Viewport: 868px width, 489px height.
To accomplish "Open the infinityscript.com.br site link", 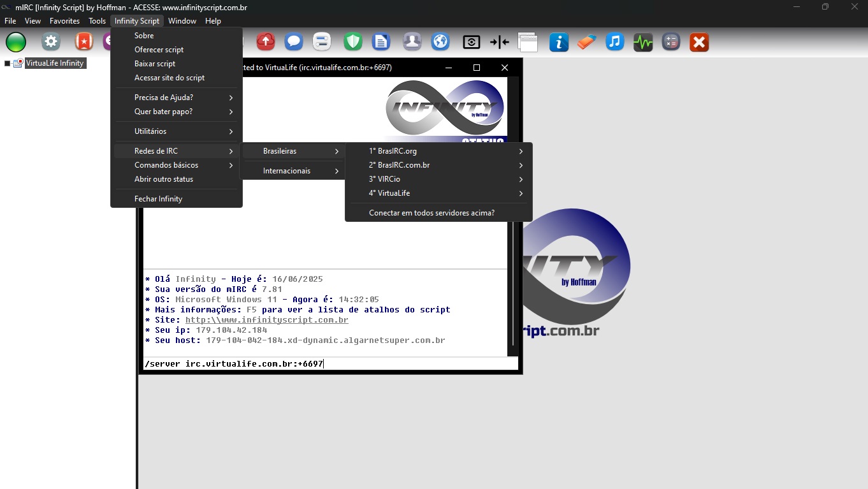I will (x=266, y=320).
